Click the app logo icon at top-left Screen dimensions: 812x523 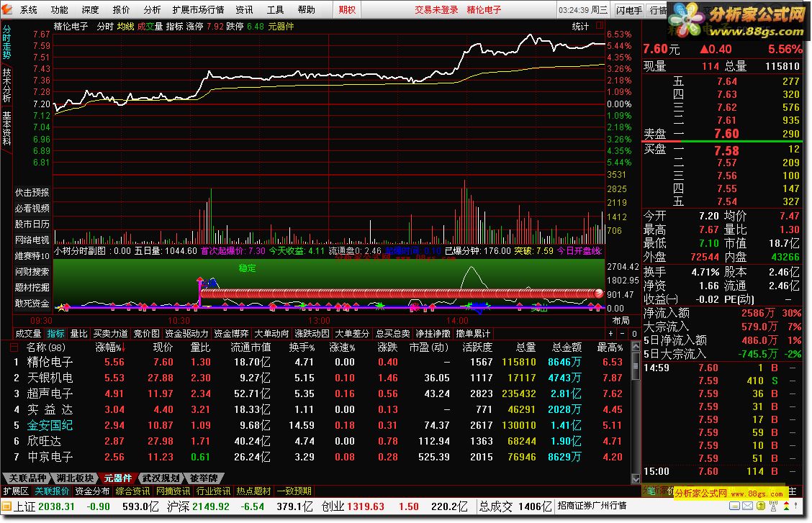[6, 9]
